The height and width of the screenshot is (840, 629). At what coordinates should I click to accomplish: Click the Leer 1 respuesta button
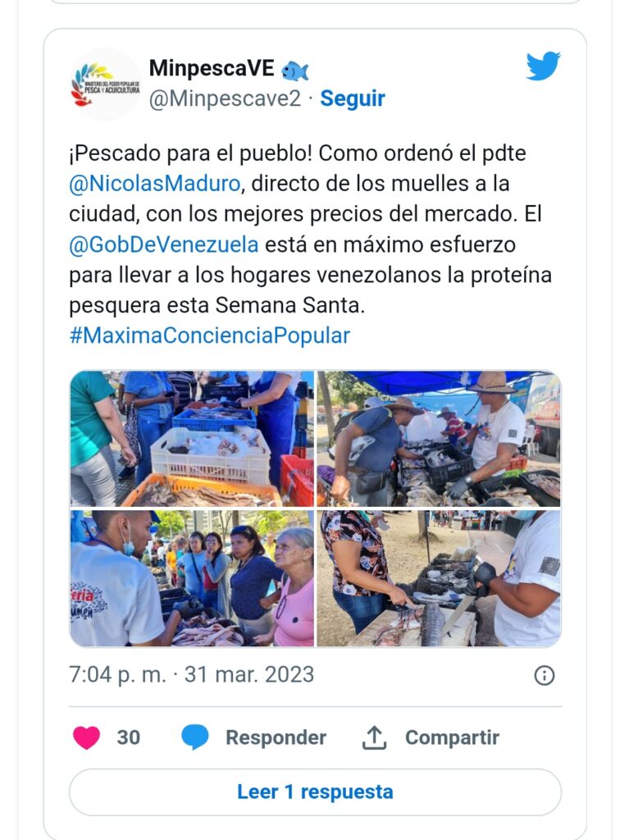tap(315, 792)
